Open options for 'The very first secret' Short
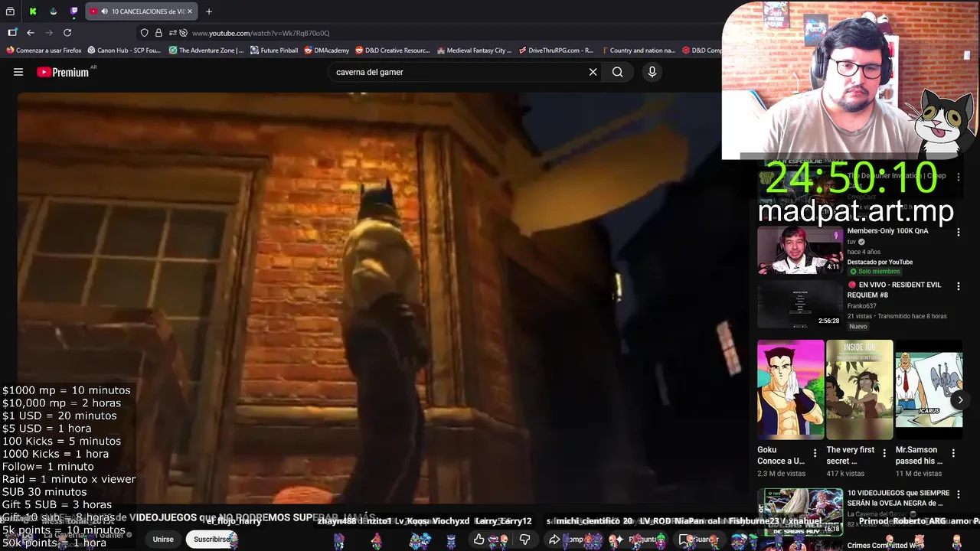 [884, 454]
